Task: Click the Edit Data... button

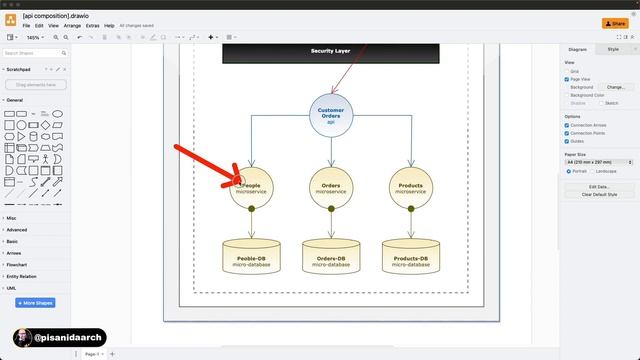Action: click(x=599, y=187)
